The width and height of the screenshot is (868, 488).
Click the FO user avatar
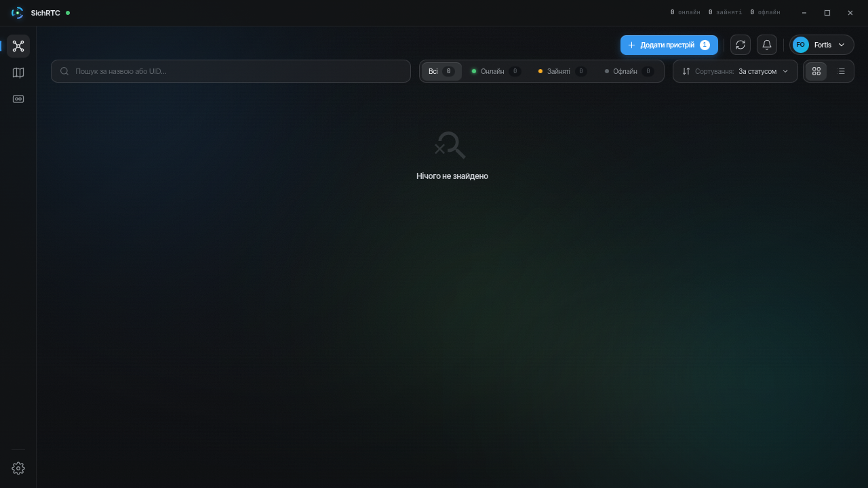coord(801,45)
